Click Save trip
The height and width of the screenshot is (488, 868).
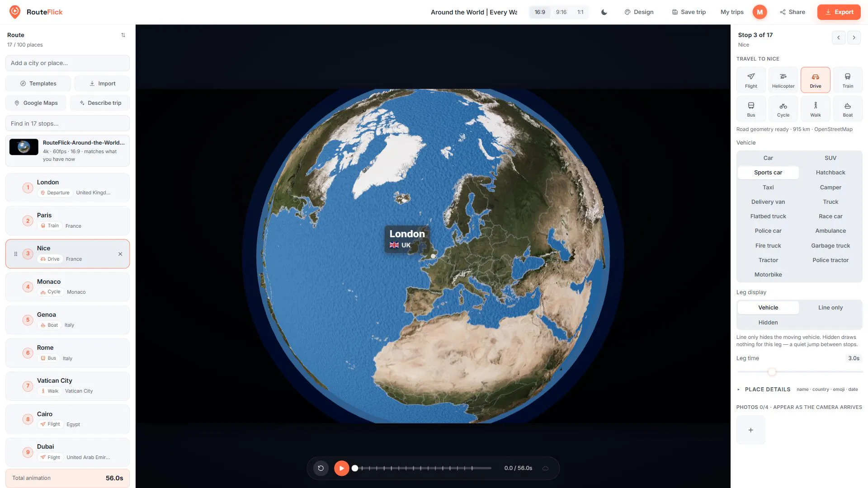[689, 12]
